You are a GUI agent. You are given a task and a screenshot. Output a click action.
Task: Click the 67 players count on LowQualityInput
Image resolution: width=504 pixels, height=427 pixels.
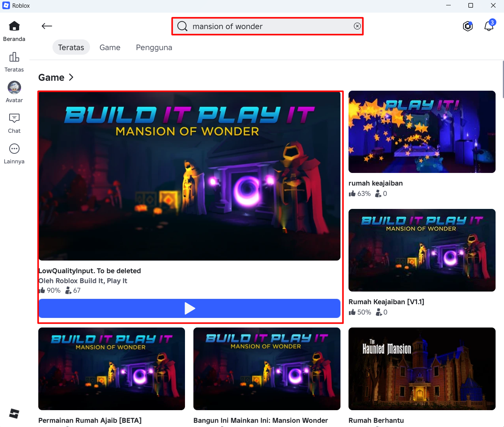[x=73, y=290]
